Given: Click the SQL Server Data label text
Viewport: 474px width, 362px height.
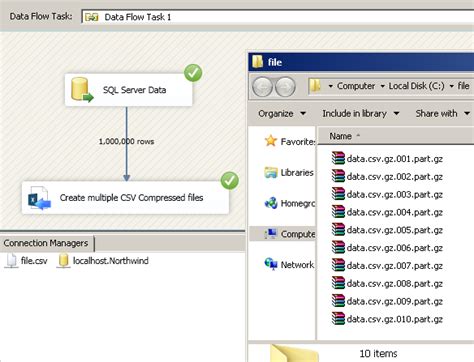Looking at the screenshot, I should point(134,90).
